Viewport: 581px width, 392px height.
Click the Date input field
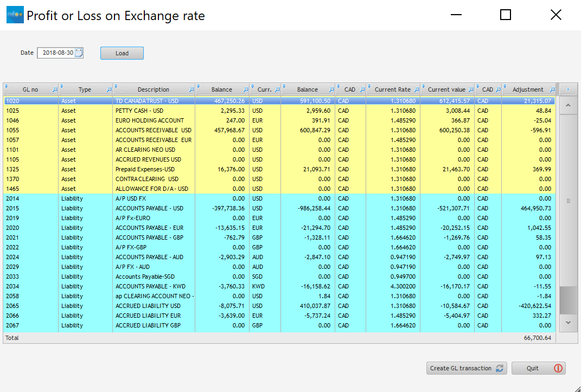click(x=56, y=53)
